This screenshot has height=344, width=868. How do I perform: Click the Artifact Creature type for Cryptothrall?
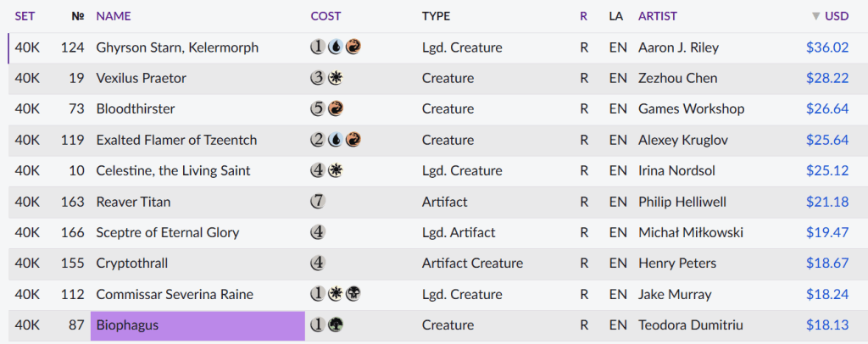(x=472, y=264)
